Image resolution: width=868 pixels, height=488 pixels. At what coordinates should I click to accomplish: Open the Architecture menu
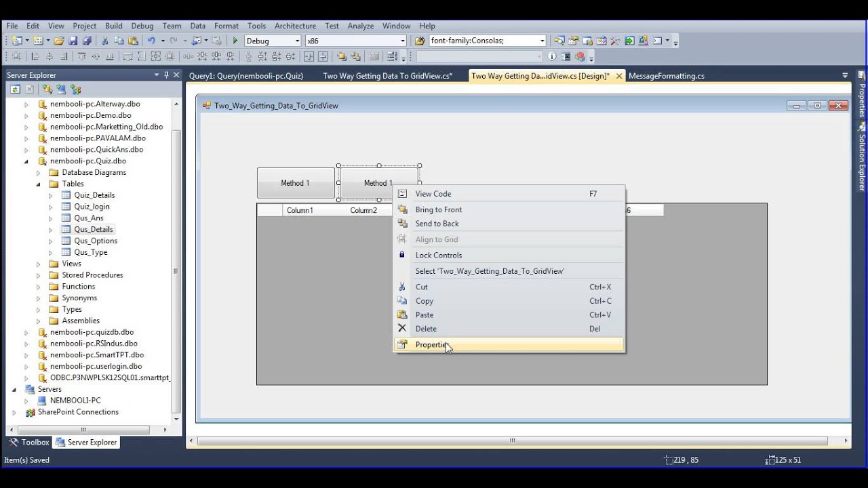pyautogui.click(x=295, y=26)
